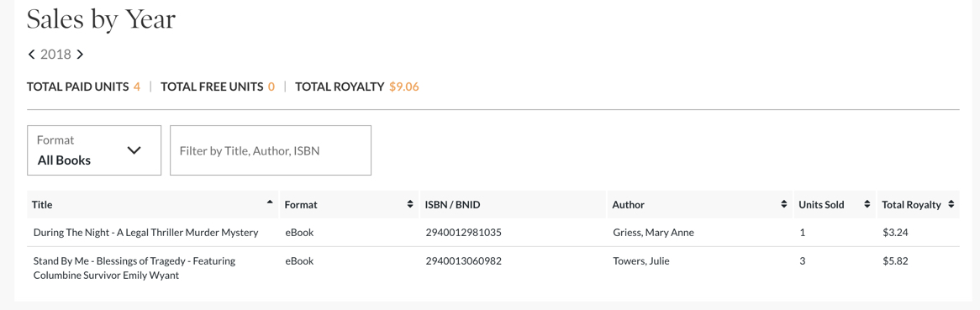980x310 pixels.
Task: Click author Griess, Mary Anne
Action: (654, 233)
